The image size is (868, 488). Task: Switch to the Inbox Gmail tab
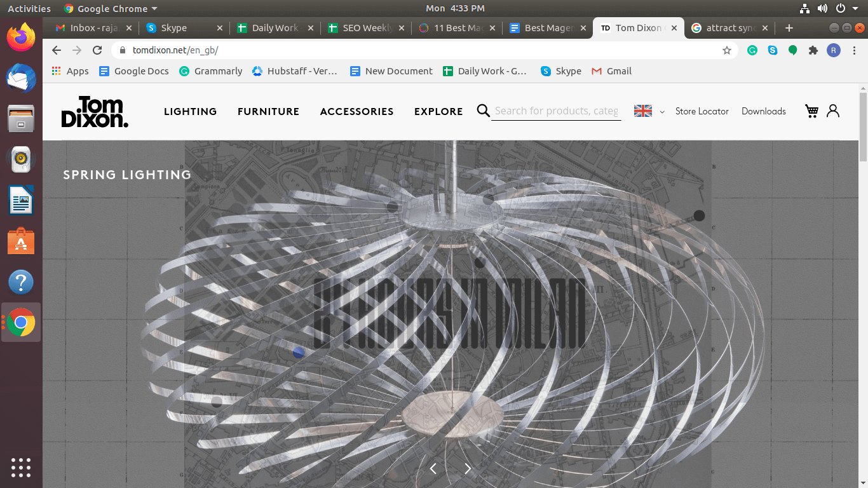pos(93,28)
